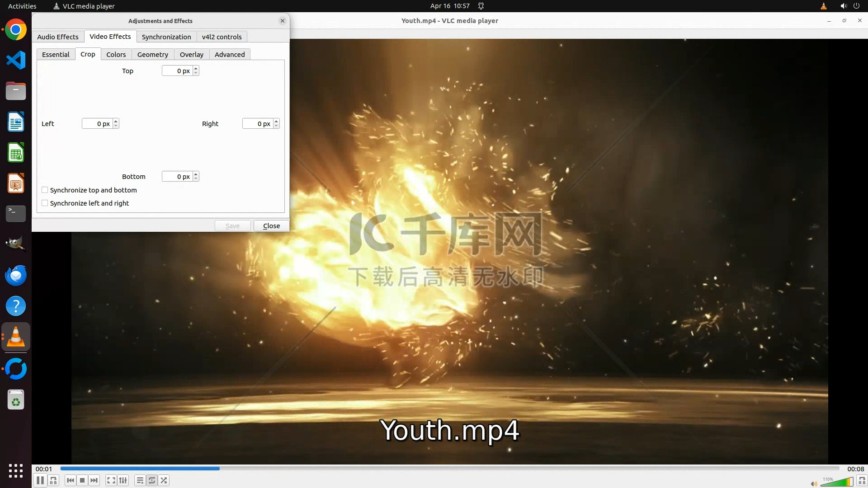
Task: Skip to next media track
Action: 94,480
